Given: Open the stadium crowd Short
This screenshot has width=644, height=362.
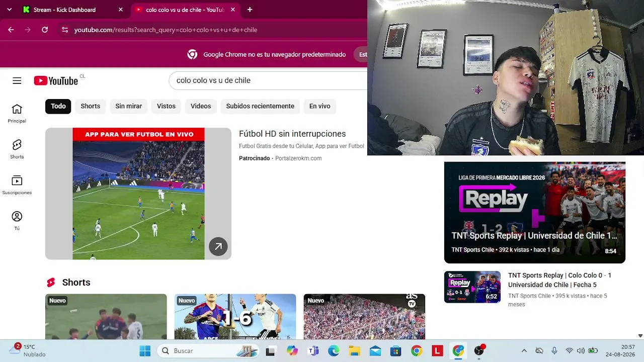Looking at the screenshot, I should point(364,317).
